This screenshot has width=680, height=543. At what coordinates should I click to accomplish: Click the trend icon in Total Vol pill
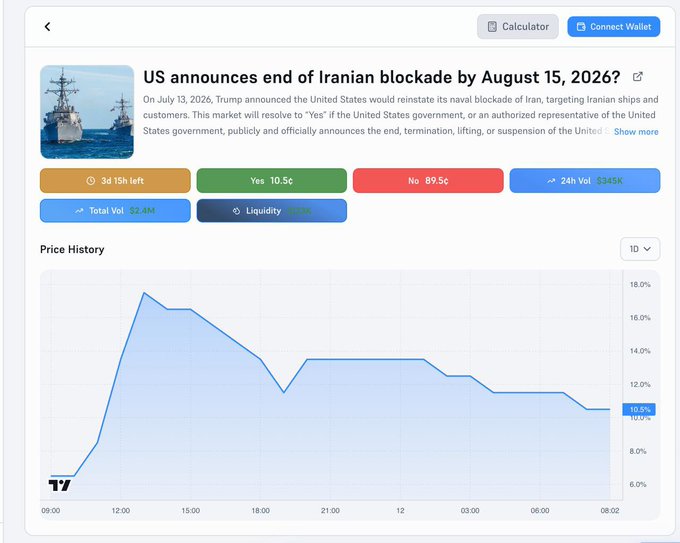point(79,211)
